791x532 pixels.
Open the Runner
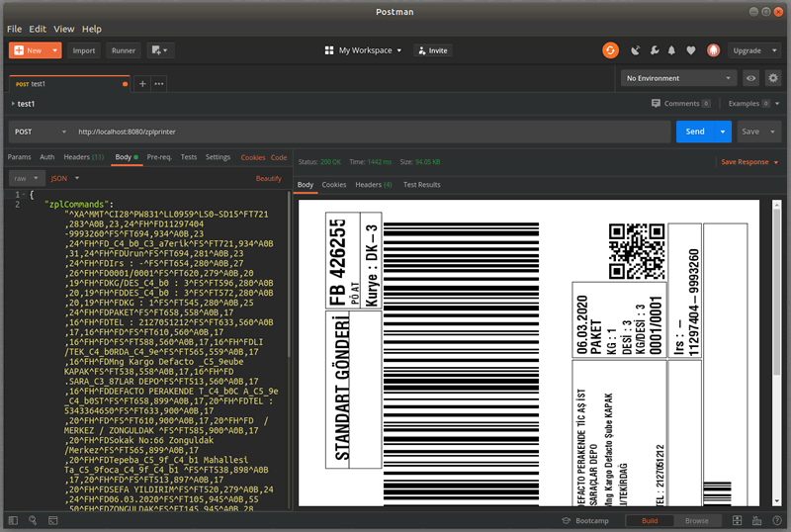click(124, 50)
